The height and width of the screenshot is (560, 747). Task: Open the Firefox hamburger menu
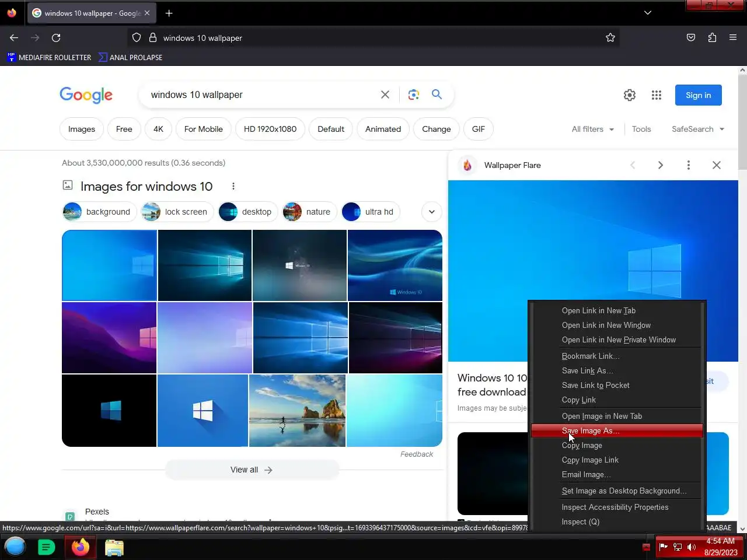pyautogui.click(x=733, y=38)
